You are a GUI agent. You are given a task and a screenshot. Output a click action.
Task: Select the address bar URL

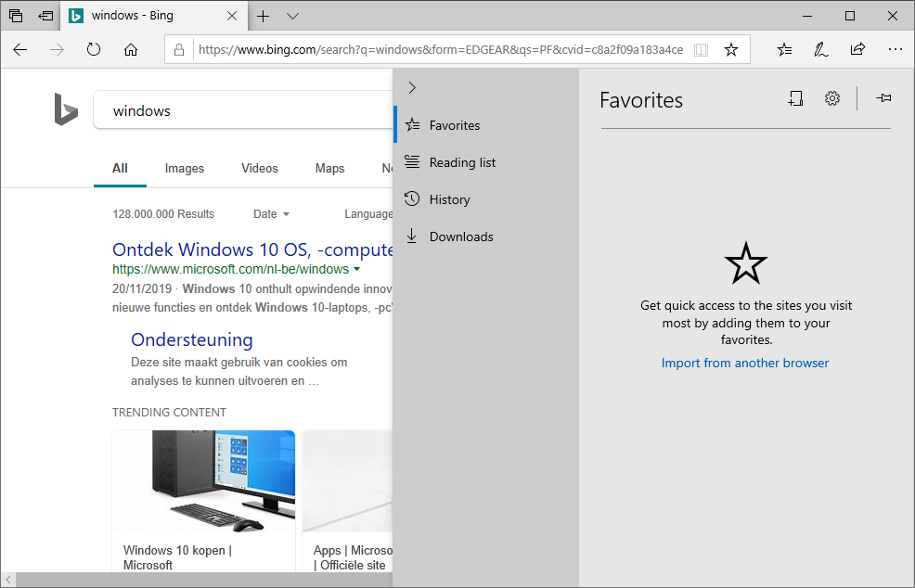tap(441, 49)
